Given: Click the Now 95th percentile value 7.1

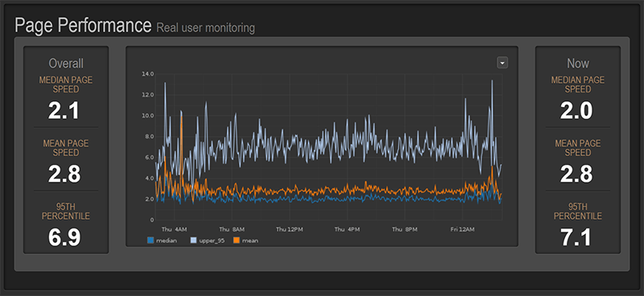Looking at the screenshot, I should 577,238.
